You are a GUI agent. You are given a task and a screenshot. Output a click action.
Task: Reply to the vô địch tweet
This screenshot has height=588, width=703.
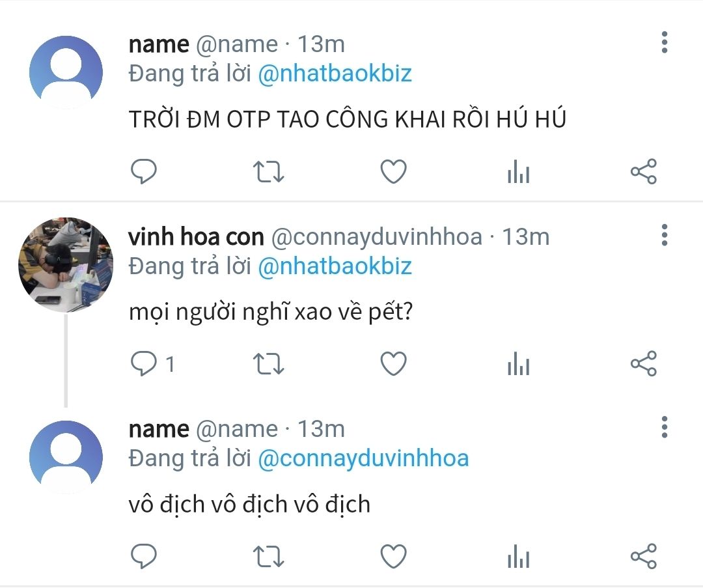click(144, 556)
